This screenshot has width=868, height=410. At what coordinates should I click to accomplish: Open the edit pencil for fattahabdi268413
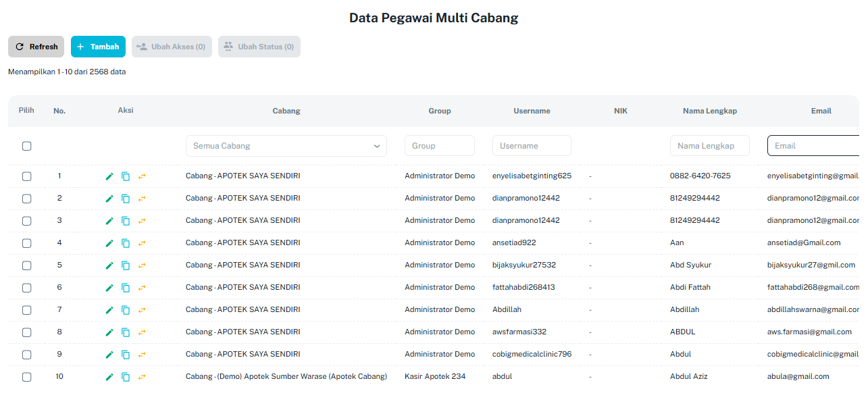click(109, 288)
